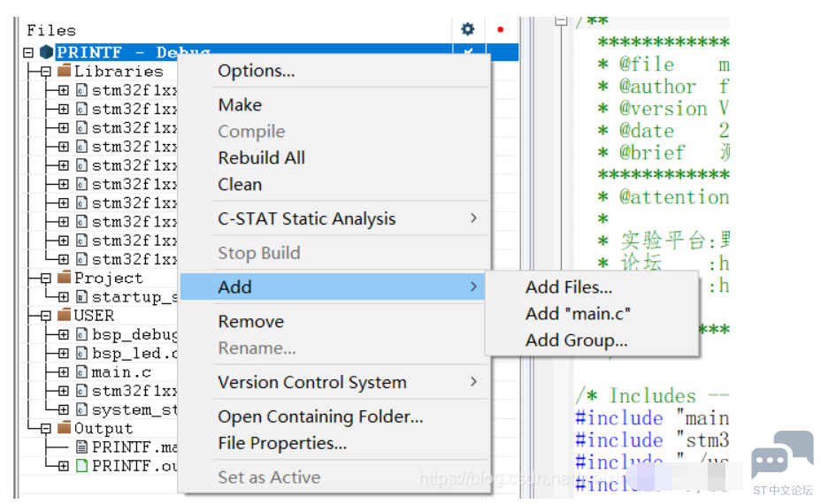
Task: Expand the main.c tree node
Action: [63, 372]
